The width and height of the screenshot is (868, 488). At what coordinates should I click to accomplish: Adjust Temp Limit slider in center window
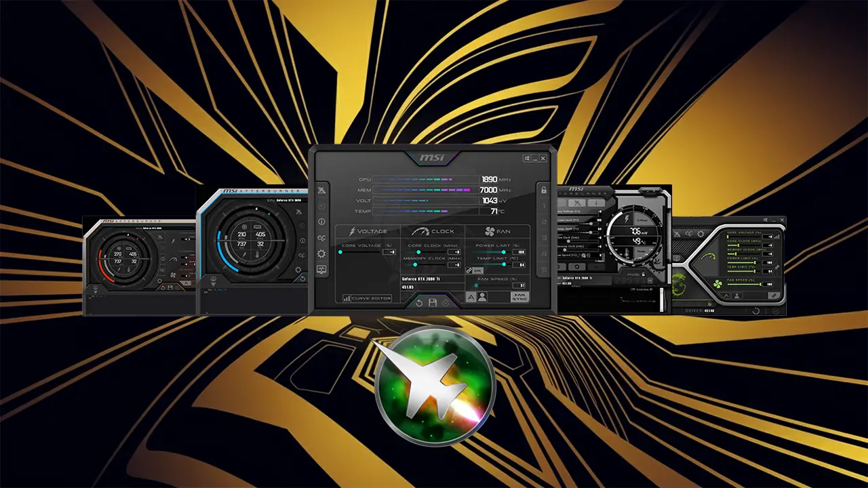point(491,264)
